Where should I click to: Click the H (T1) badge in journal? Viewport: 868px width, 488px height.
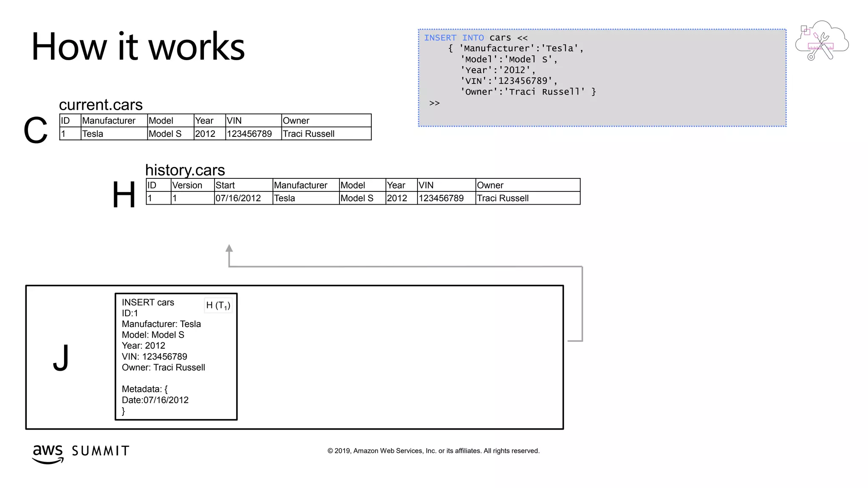tap(218, 305)
